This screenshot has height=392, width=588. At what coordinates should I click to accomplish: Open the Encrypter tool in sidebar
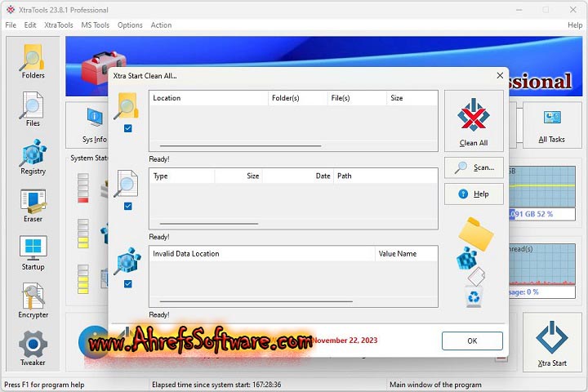pyautogui.click(x=33, y=301)
